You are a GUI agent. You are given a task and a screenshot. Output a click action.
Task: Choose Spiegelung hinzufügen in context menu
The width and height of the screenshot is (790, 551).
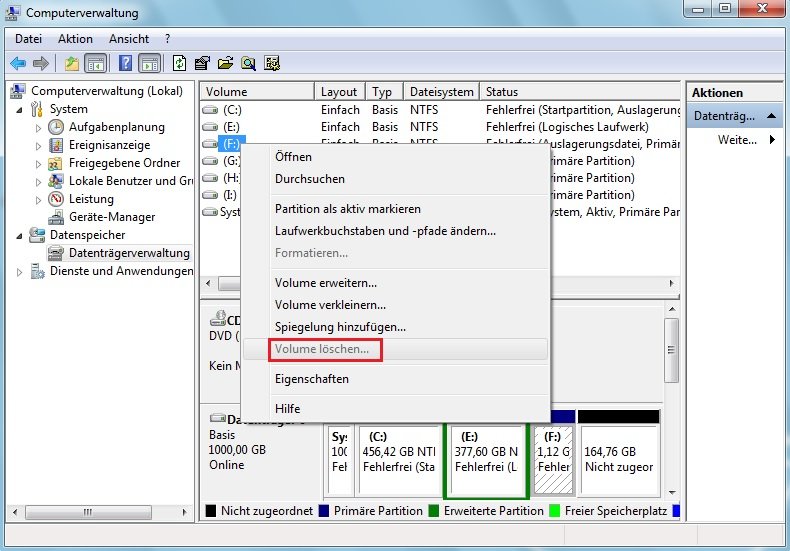(x=396, y=327)
